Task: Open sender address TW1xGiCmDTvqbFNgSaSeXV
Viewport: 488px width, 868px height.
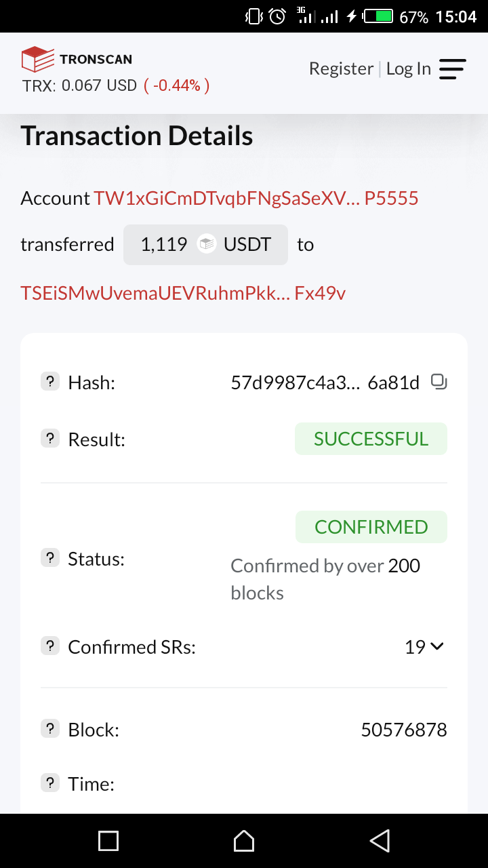Action: coord(256,199)
